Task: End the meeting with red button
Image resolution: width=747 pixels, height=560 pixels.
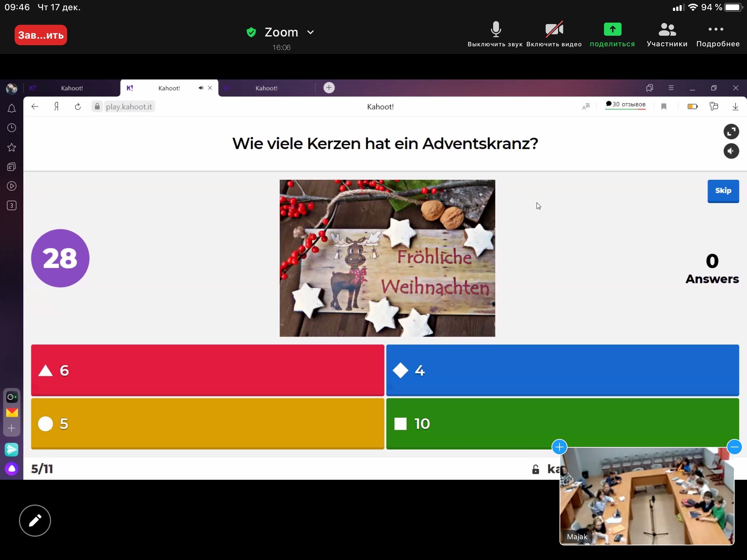Action: pos(41,35)
